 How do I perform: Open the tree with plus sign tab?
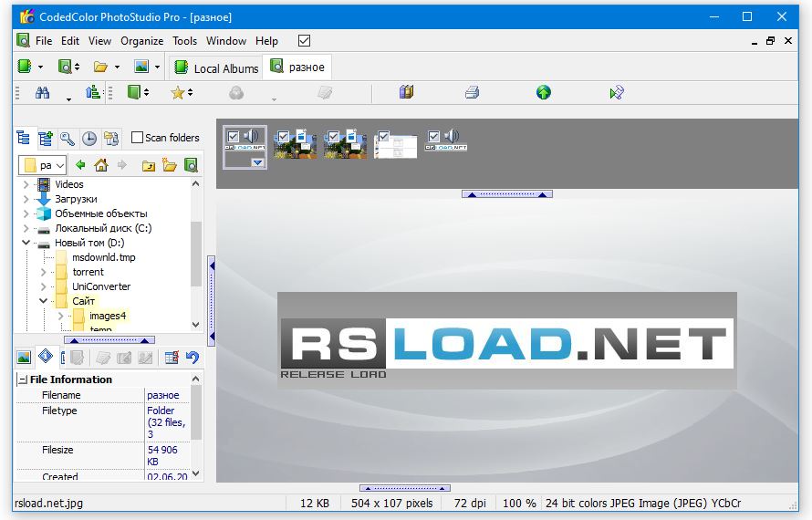tap(46, 139)
